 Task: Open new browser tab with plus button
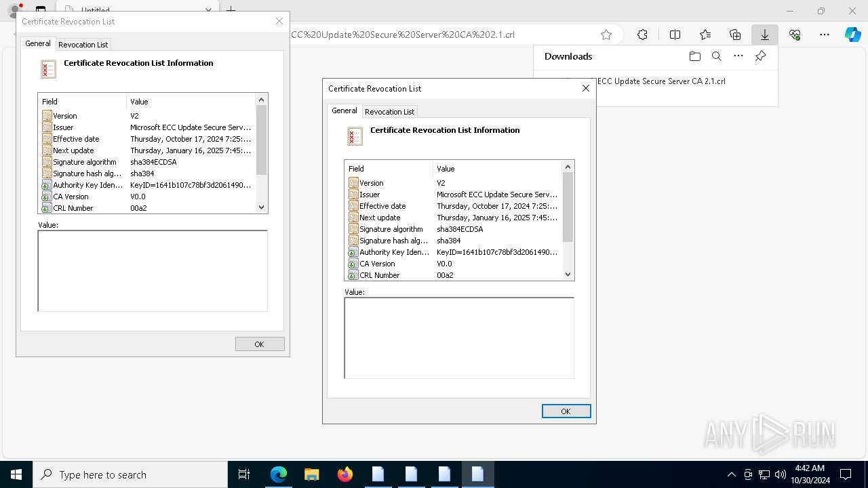(x=231, y=10)
